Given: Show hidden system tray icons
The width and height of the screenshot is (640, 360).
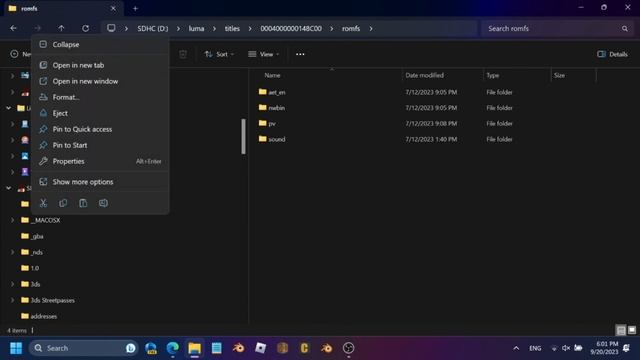Looking at the screenshot, I should coord(516,348).
